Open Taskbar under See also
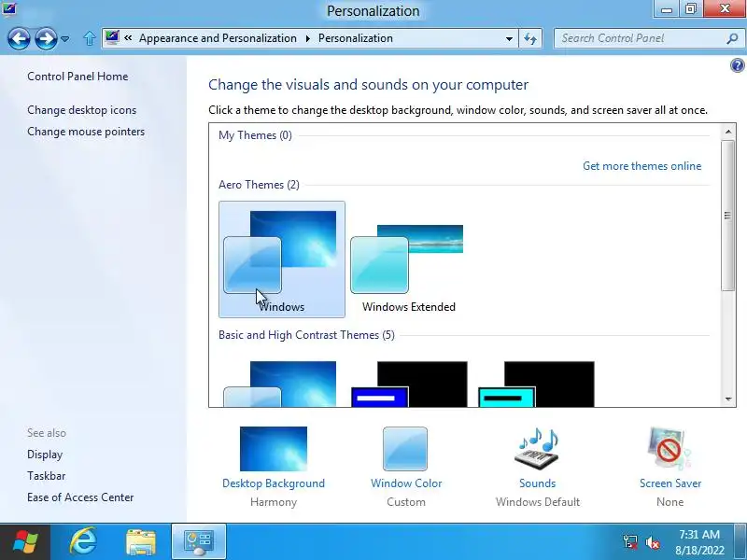The height and width of the screenshot is (560, 747). tap(46, 476)
